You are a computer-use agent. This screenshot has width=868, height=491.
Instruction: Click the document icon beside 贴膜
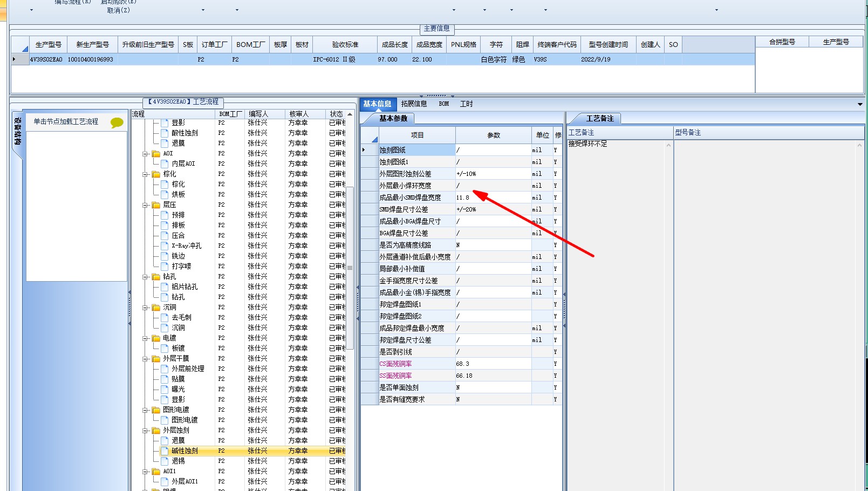pos(165,379)
